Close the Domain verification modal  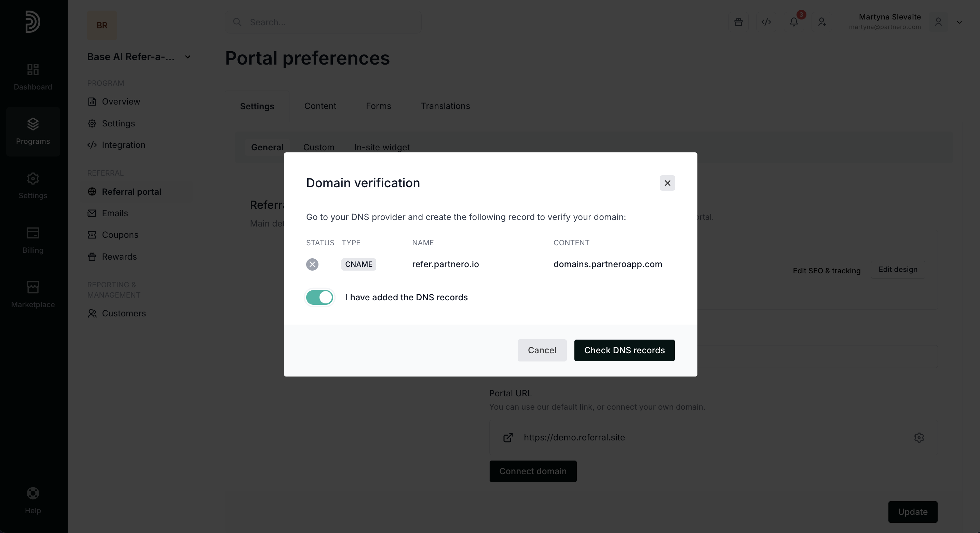[x=667, y=183]
